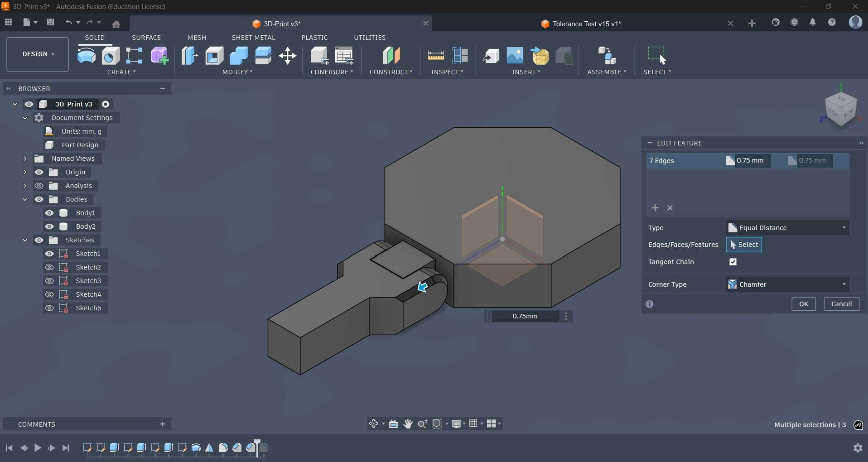Viewport: 868px width, 462px height.
Task: Open the Job Status clock icon
Action: [795, 22]
